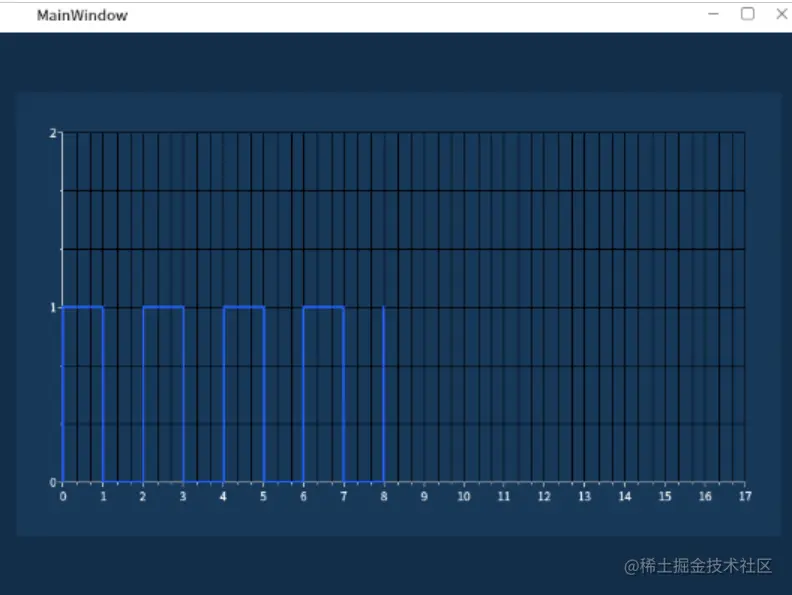
Task: Click x-axis label 3
Action: tap(183, 497)
